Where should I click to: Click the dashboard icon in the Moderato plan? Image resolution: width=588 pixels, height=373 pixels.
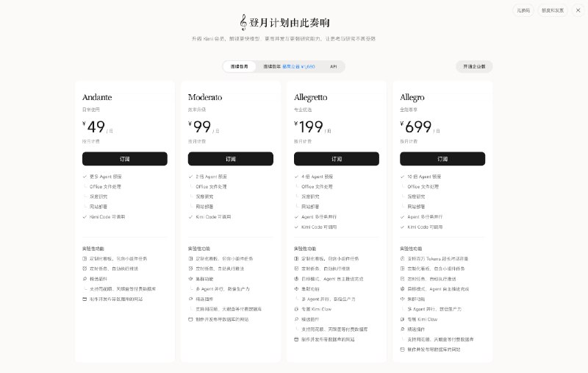pos(190,258)
